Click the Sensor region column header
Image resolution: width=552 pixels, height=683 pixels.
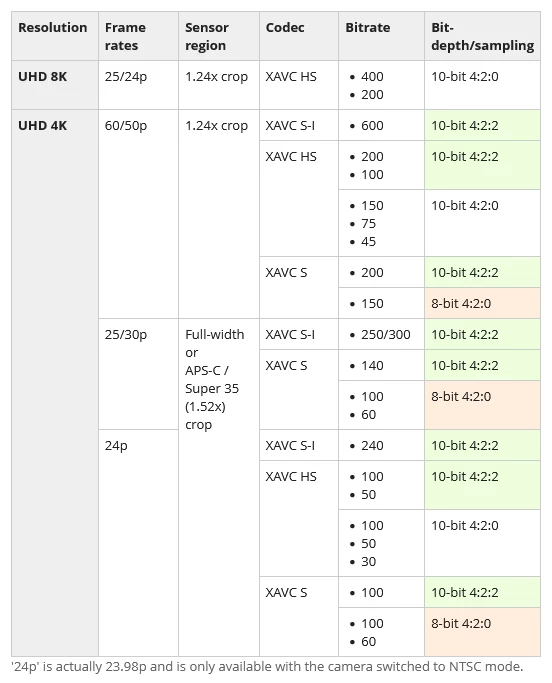(219, 36)
